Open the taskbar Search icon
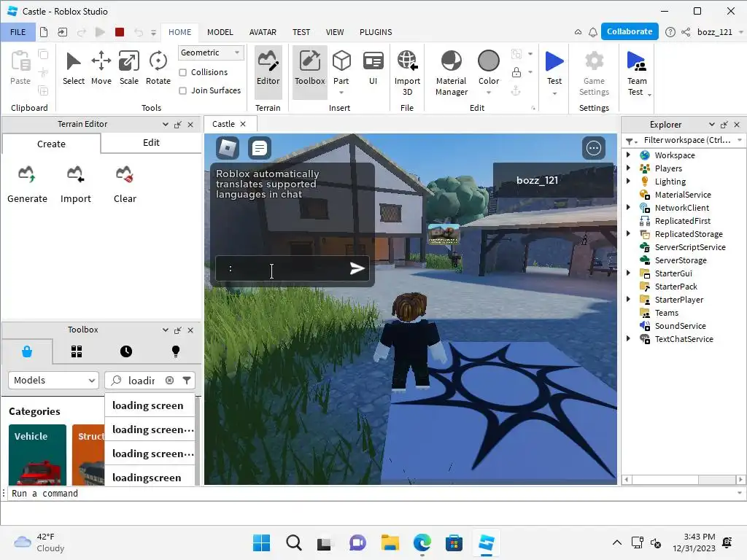Image resolution: width=747 pixels, height=560 pixels. point(293,542)
